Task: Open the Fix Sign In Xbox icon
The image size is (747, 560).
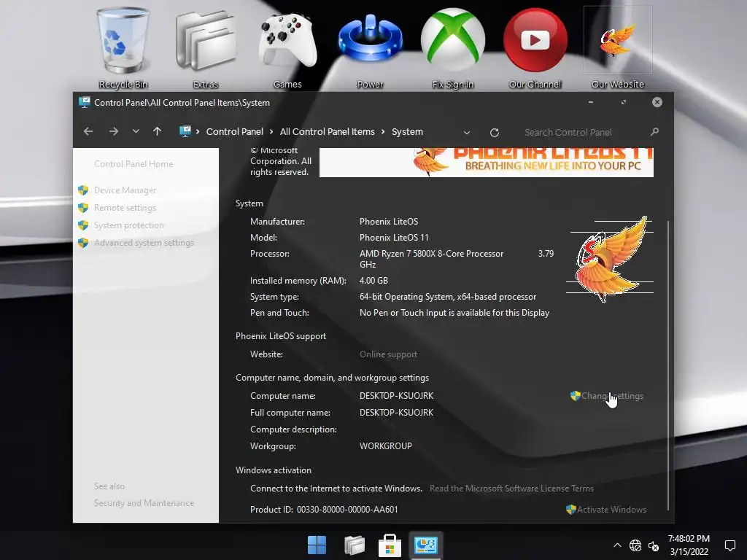Action: point(452,47)
